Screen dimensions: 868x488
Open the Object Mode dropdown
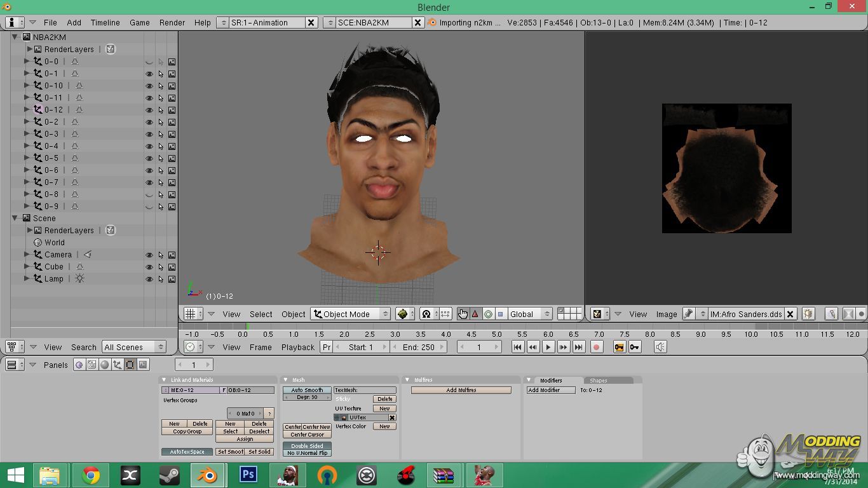click(x=350, y=314)
